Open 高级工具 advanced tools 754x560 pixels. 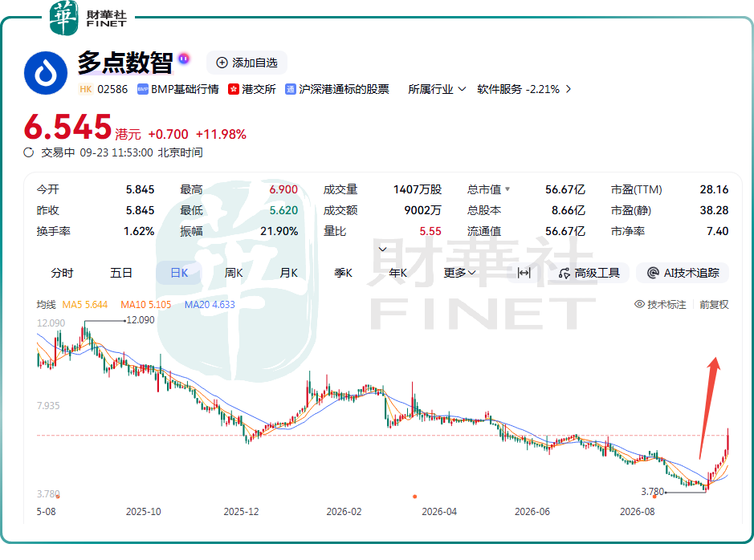tap(589, 273)
